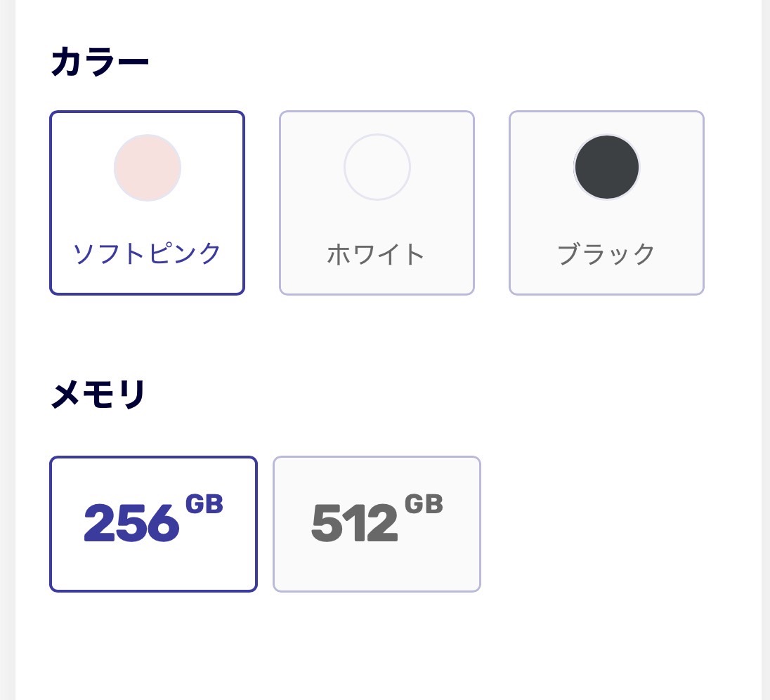Click the bold 256 number
Viewport: 770px width, 700px height.
[131, 524]
